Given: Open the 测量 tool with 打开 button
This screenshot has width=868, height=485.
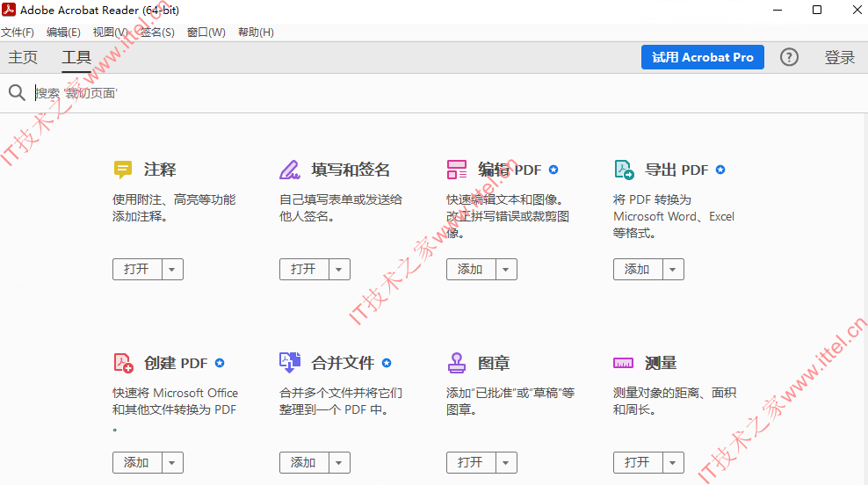Looking at the screenshot, I should click(638, 463).
